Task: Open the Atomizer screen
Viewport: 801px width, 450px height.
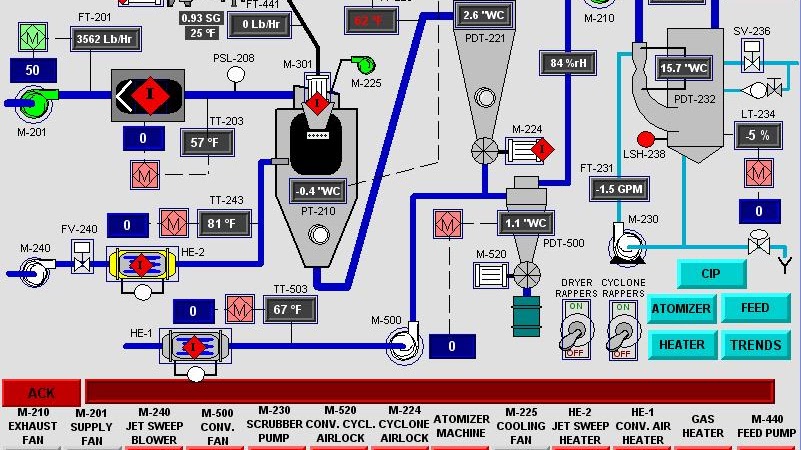Action: pos(681,309)
